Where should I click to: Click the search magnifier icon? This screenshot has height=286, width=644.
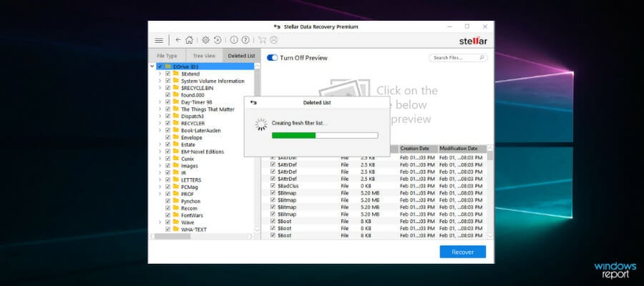pyautogui.click(x=482, y=58)
